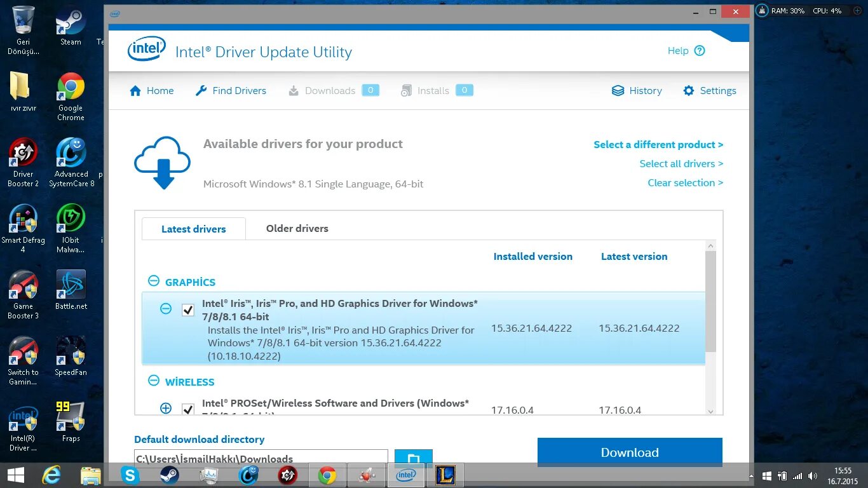Switch to the Older drivers tab

(297, 228)
